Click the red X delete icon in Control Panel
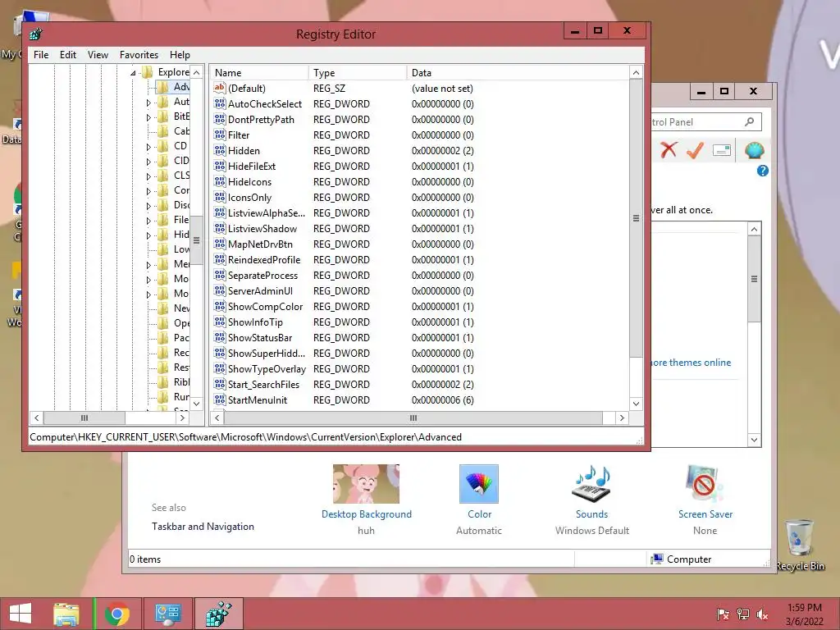840x630 pixels. coord(668,150)
